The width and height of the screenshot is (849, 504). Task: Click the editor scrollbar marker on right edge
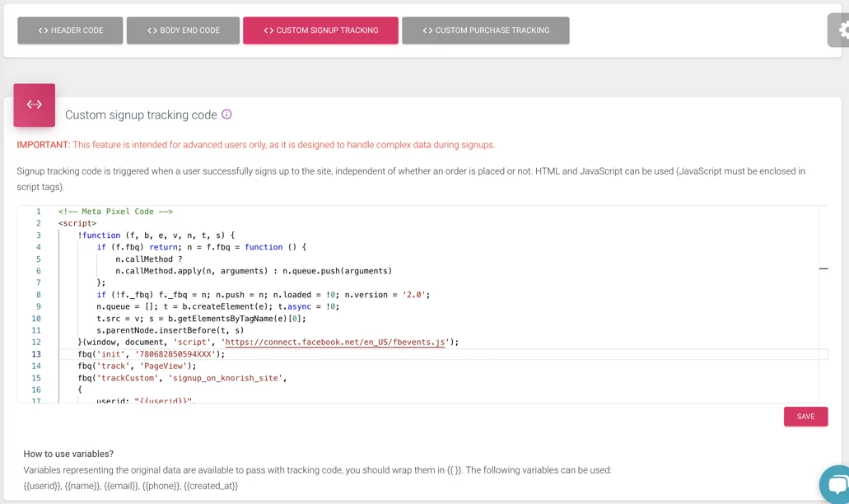[823, 268]
